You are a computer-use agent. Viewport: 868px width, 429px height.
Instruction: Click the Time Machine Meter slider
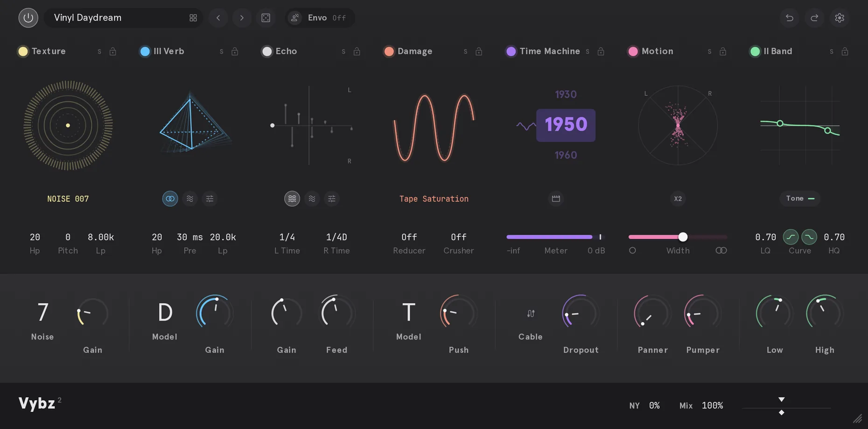coord(555,237)
